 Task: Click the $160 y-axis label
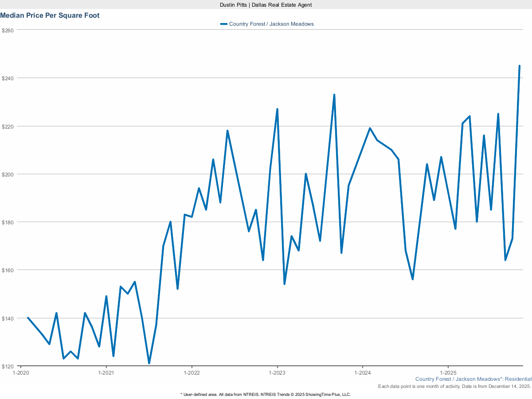8,270
